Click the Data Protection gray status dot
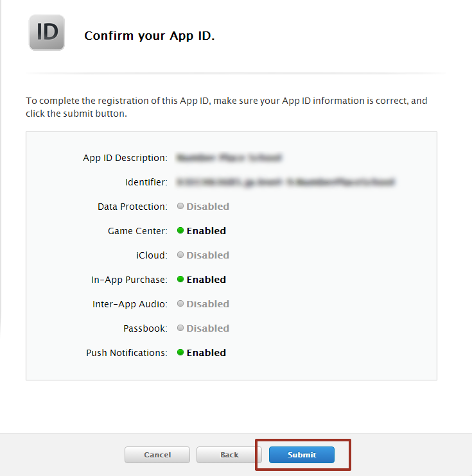Image resolution: width=472 pixels, height=476 pixels. (x=180, y=206)
